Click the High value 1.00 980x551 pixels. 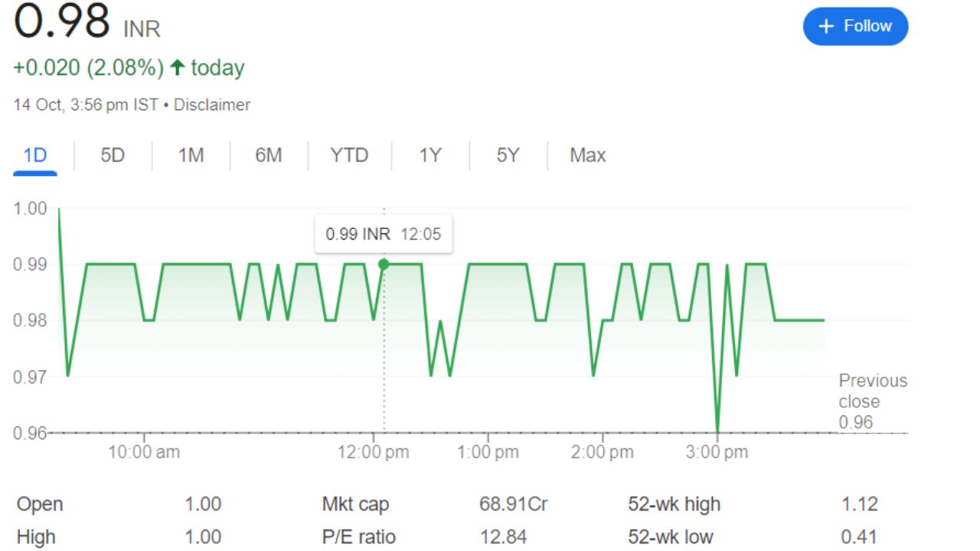[x=203, y=537]
